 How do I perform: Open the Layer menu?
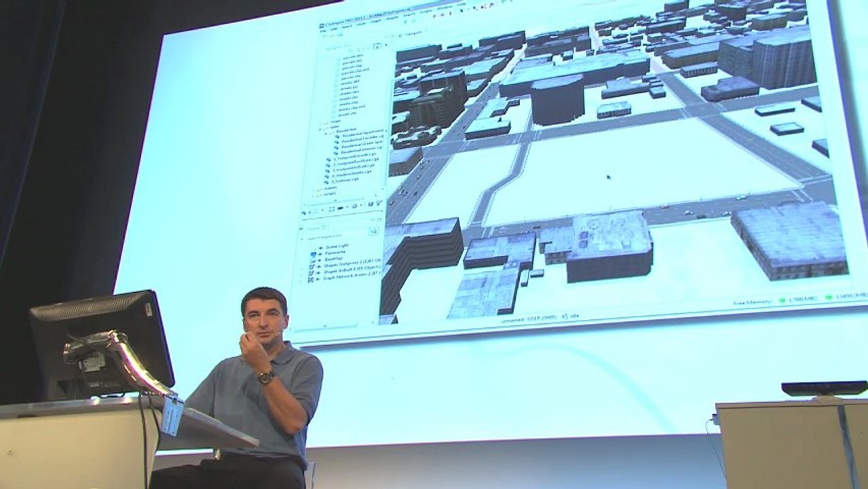(361, 24)
